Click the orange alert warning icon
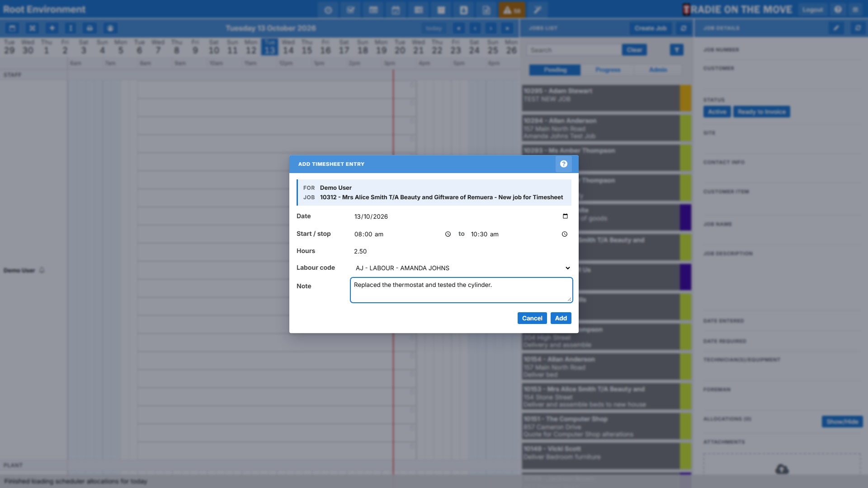Screen dimensions: 868x488 point(512,10)
